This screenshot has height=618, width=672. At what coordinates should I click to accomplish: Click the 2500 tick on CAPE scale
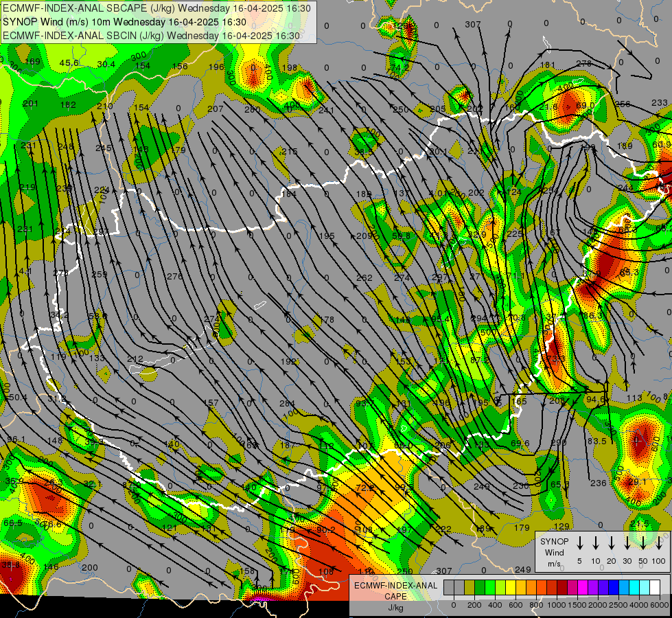618,605
